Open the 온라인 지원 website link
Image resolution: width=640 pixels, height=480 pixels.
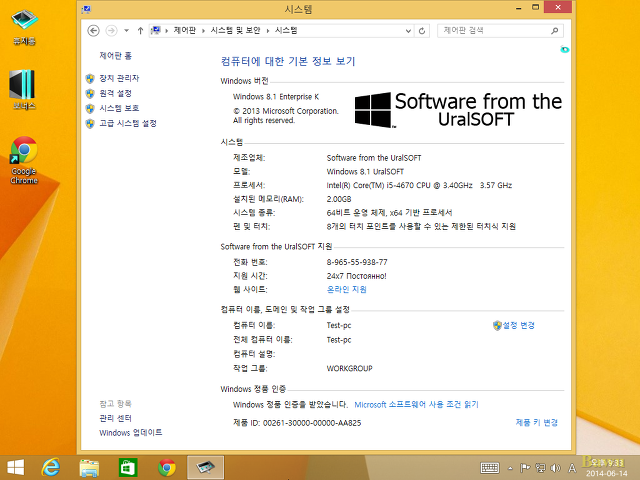[347, 289]
